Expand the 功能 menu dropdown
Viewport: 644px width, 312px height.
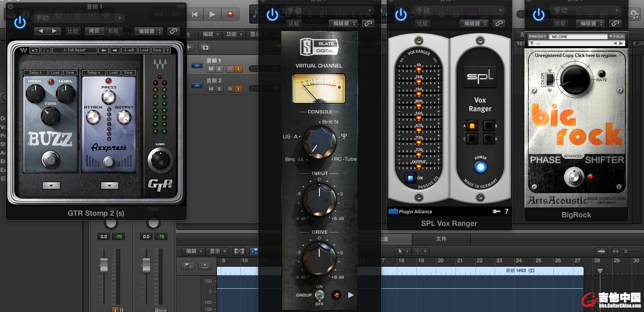click(235, 34)
